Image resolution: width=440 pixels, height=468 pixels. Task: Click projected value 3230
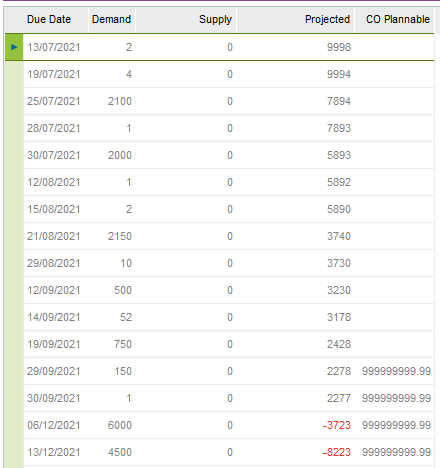click(x=339, y=290)
